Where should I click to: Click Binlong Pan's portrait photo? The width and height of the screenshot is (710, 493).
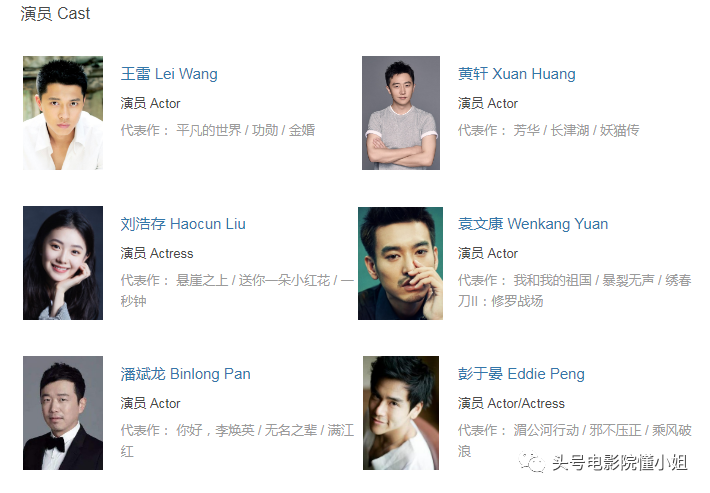(63, 413)
